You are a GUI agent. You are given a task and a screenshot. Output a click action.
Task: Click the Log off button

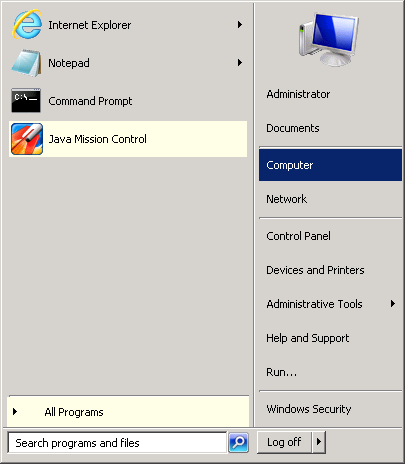click(x=284, y=442)
